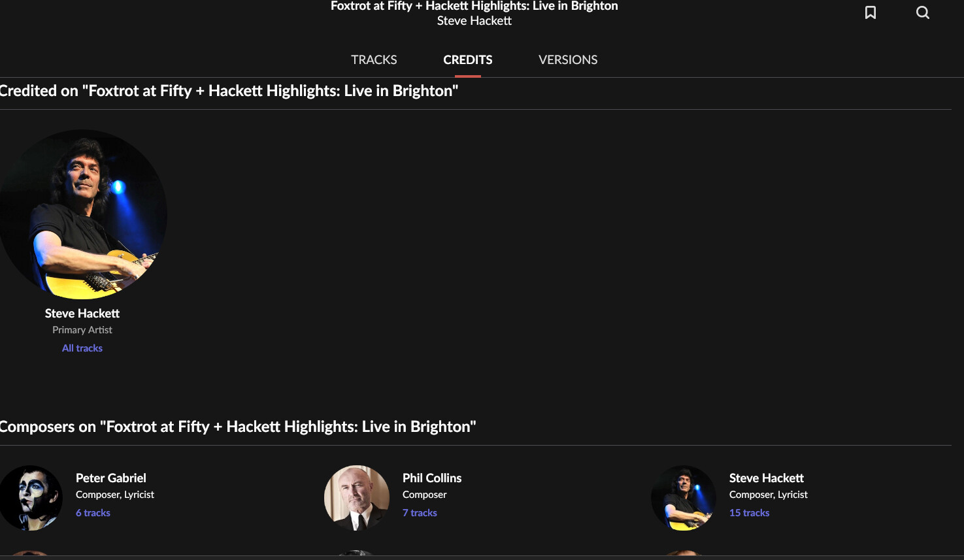
Task: Open the VERSIONS tab
Action: [x=568, y=59]
